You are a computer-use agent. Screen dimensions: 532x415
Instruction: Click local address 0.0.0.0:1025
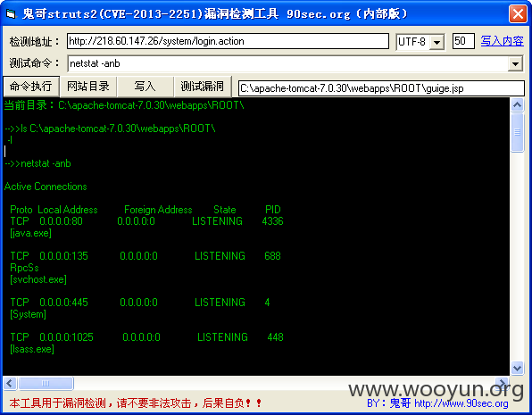(66, 337)
